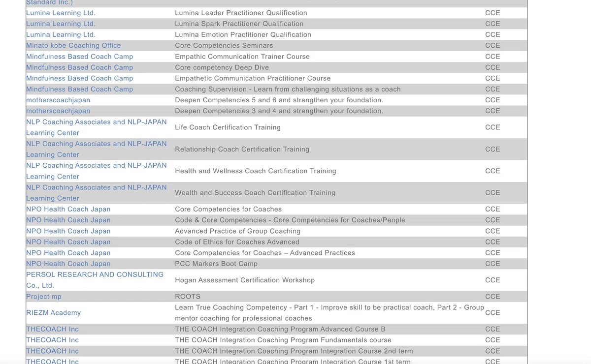Click 'THE COACH Integration Coaching Program Fundamentals course' text
The image size is (591, 364).
pos(283,340)
